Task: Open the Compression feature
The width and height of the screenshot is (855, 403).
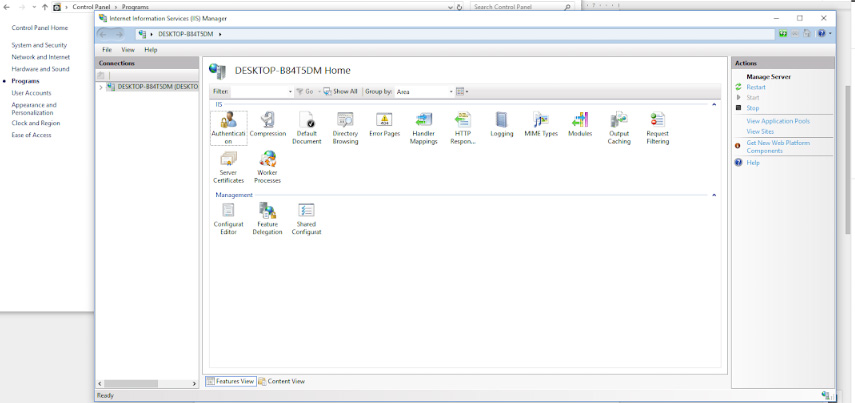Action: (x=268, y=124)
